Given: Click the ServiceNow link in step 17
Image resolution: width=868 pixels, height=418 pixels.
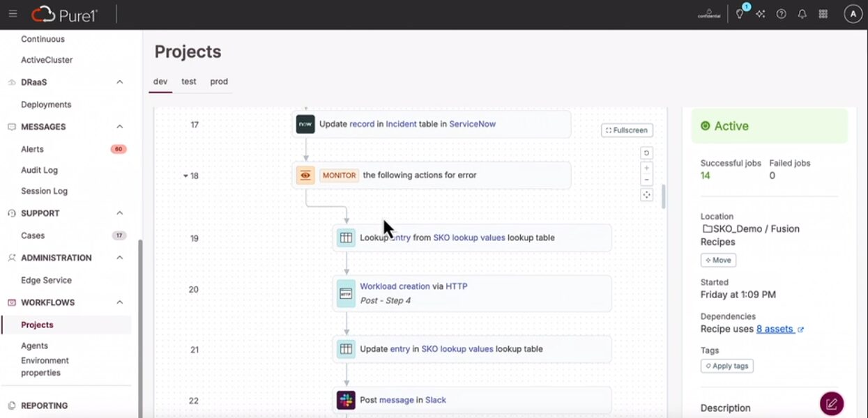Looking at the screenshot, I should (472, 124).
